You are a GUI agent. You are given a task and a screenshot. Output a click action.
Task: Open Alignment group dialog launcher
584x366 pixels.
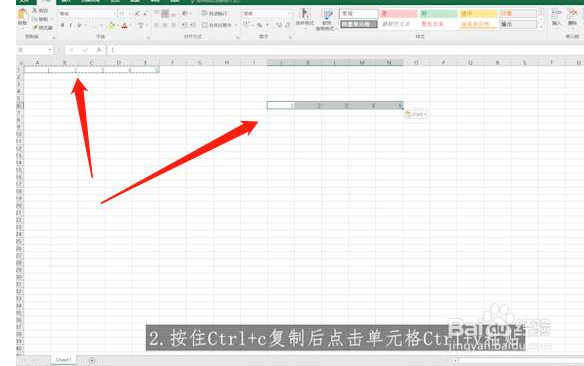(x=238, y=37)
